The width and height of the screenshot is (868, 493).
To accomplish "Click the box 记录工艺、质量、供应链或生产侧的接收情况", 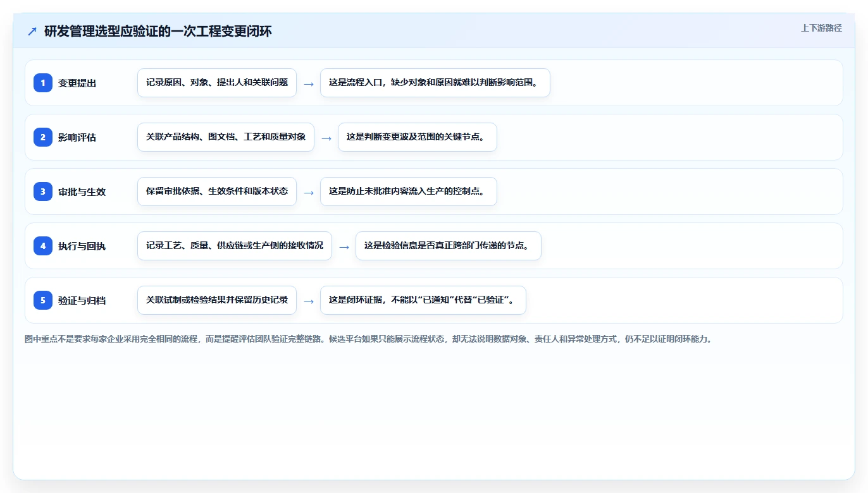I will click(x=235, y=246).
